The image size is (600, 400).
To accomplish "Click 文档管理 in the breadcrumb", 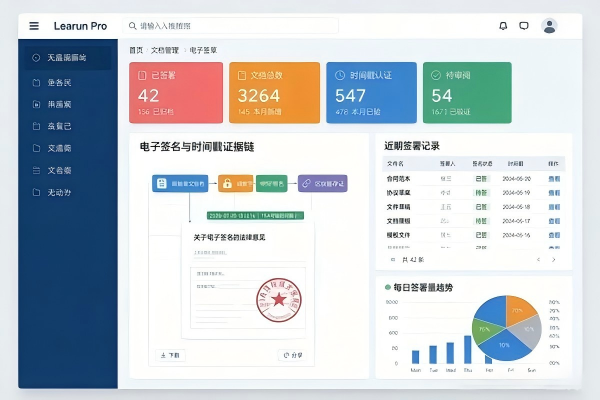I will pos(165,50).
